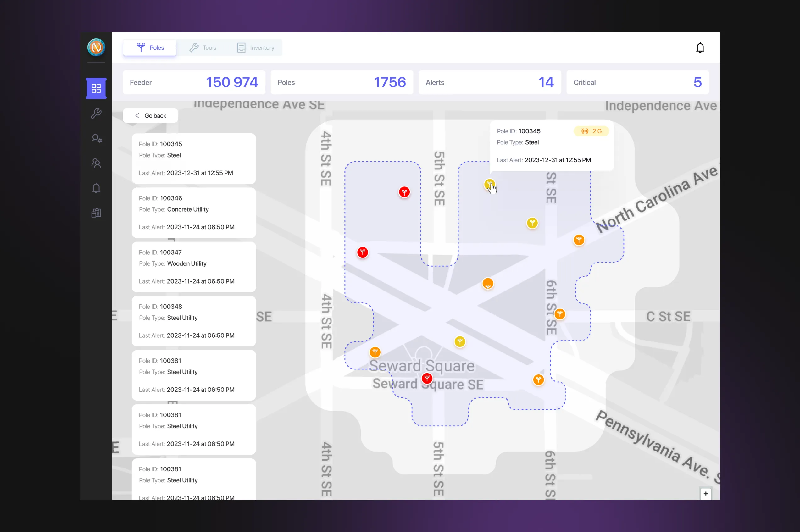Select pole card 100346 Concrete Utility
800x532 pixels.
[x=194, y=213]
